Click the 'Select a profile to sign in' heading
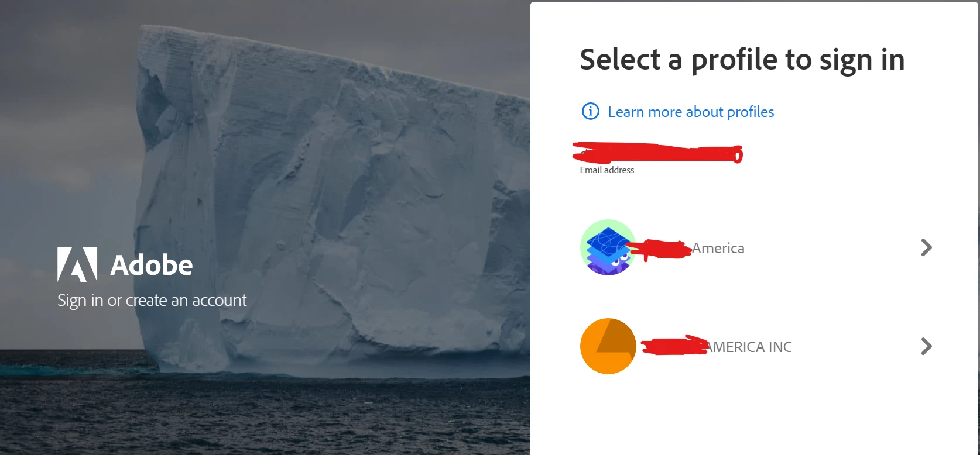Screen dimensions: 980x455 coord(742,60)
